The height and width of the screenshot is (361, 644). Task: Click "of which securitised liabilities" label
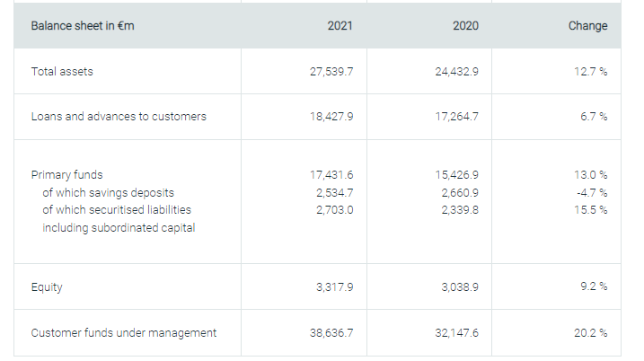(x=117, y=209)
